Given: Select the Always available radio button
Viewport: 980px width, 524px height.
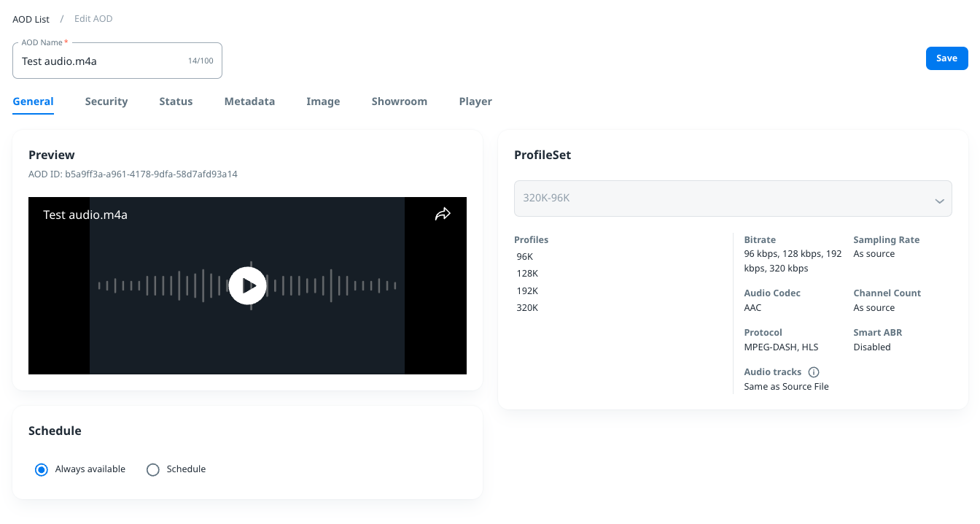Looking at the screenshot, I should coord(42,469).
